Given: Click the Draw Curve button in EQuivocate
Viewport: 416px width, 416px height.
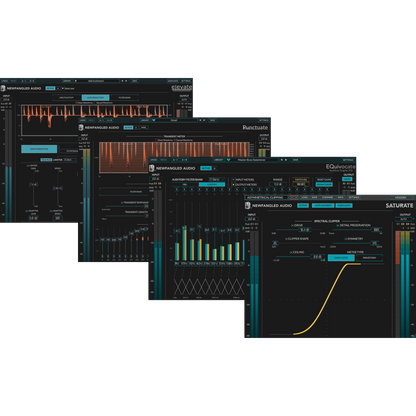Looking at the screenshot, I should [324, 184].
